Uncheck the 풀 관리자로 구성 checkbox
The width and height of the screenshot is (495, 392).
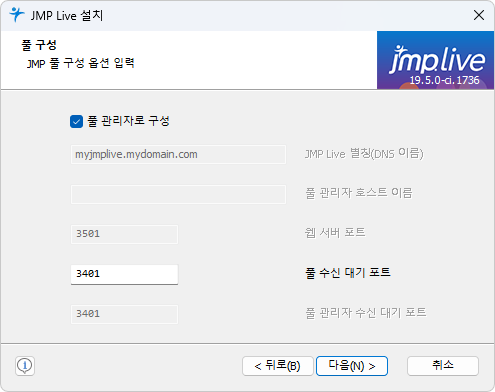[x=76, y=121]
